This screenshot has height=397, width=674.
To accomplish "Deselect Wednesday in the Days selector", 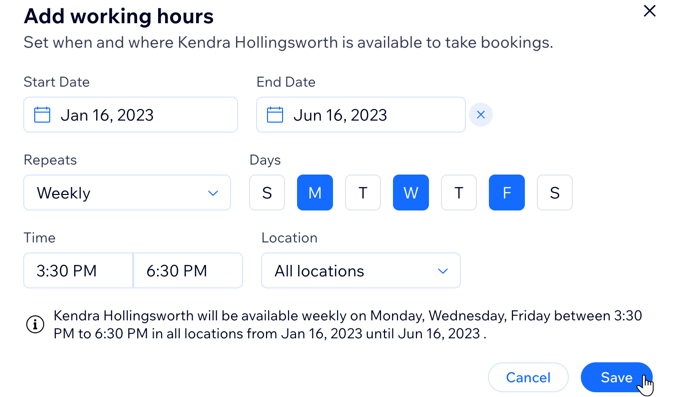I will pos(411,192).
